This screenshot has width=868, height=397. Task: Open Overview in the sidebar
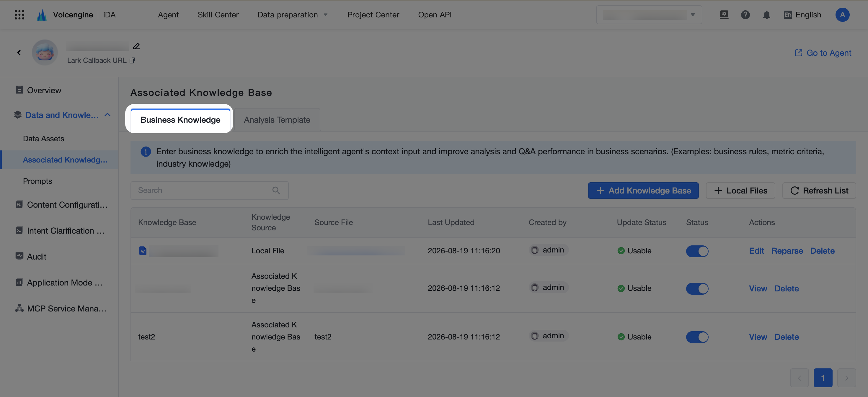pos(44,90)
